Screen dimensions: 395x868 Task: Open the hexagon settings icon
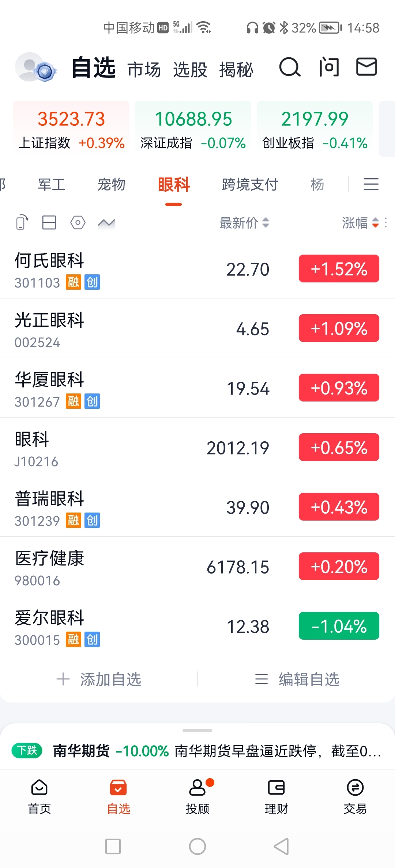pyautogui.click(x=78, y=222)
